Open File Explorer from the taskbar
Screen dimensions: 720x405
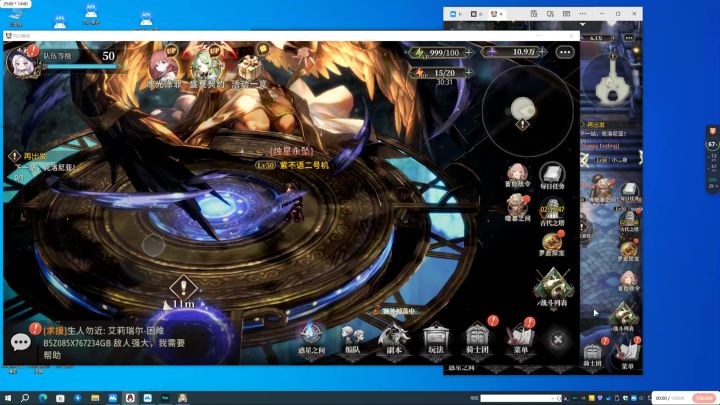pyautogui.click(x=95, y=398)
